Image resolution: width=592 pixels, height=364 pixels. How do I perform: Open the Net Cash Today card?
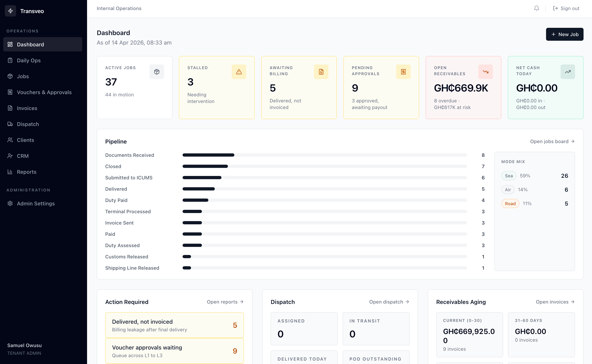[545, 87]
